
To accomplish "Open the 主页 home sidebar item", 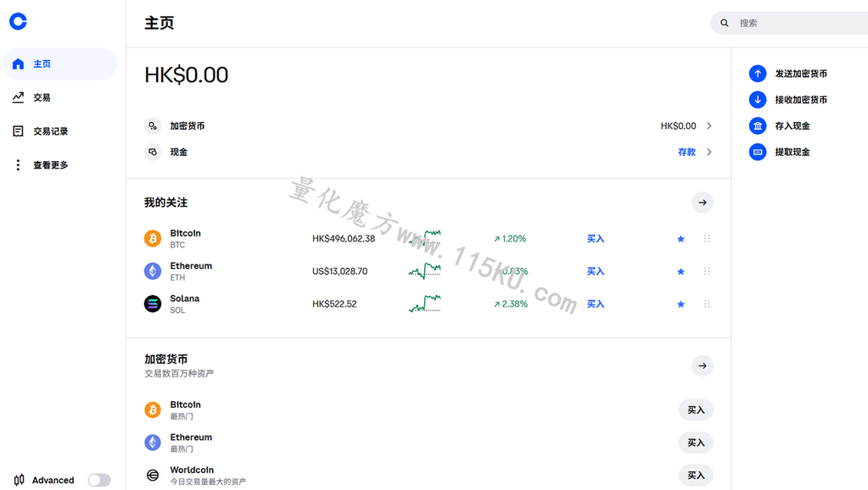I will (x=59, y=64).
